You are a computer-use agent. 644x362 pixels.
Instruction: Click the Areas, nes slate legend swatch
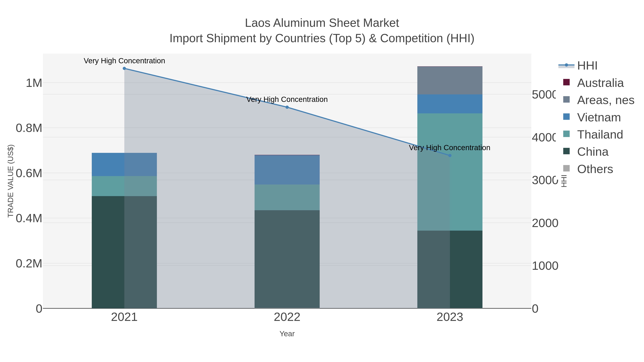(x=566, y=99)
